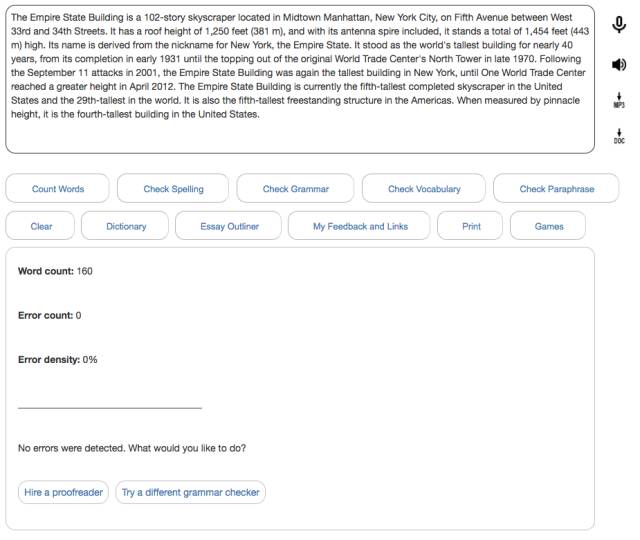This screenshot has width=640, height=540.
Task: Click the speaker read-aloud icon
Action: [x=618, y=65]
